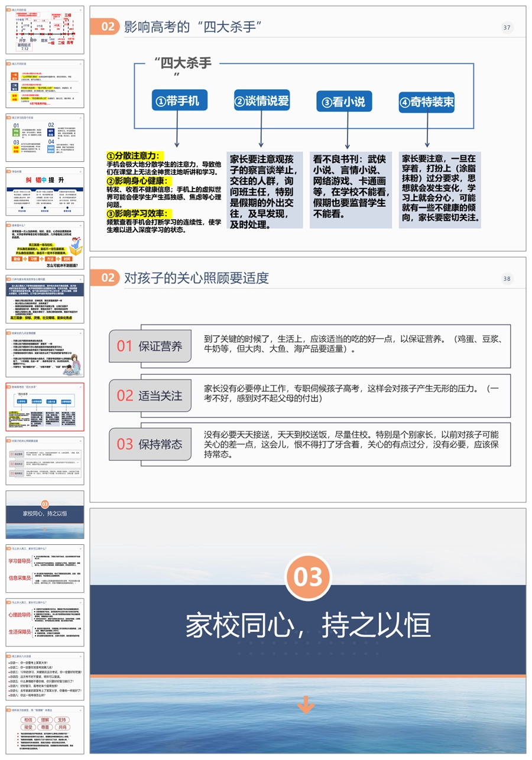532x760 pixels.
Task: Open the 纠错中提升 slide thumbnail
Action: (45, 191)
